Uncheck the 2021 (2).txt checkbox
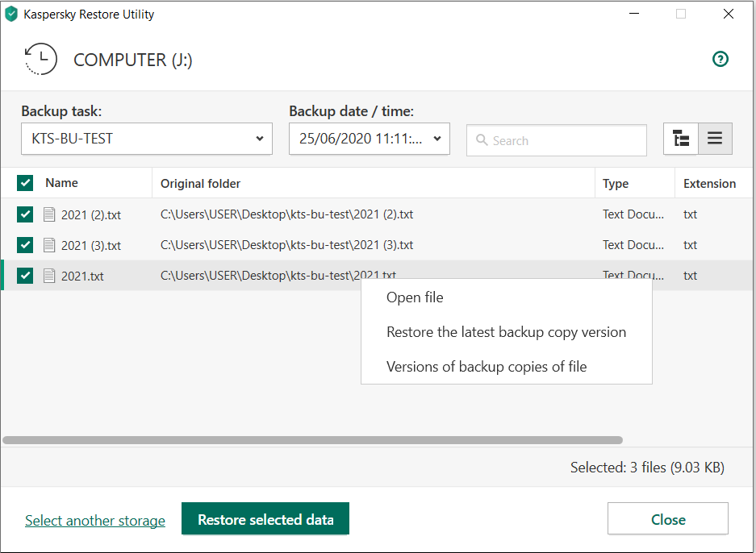 (x=25, y=214)
